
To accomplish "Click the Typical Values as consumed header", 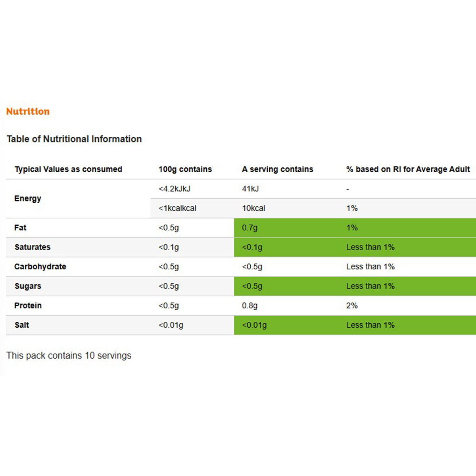I will 68,169.
